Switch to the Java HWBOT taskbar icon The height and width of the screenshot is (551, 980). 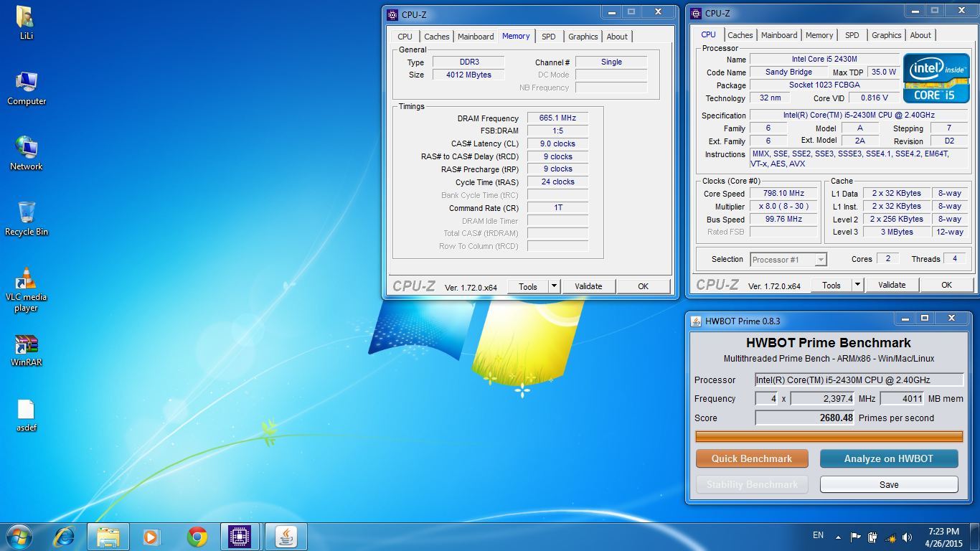[286, 537]
